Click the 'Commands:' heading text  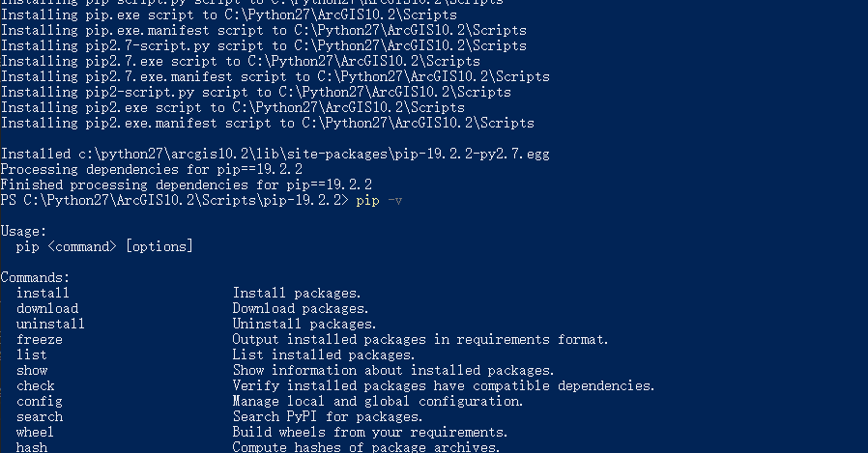click(35, 277)
